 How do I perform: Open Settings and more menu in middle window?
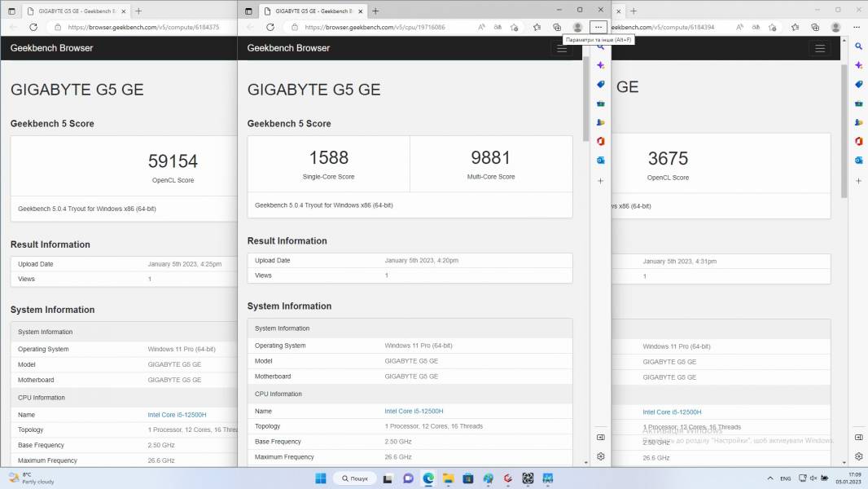(x=598, y=27)
